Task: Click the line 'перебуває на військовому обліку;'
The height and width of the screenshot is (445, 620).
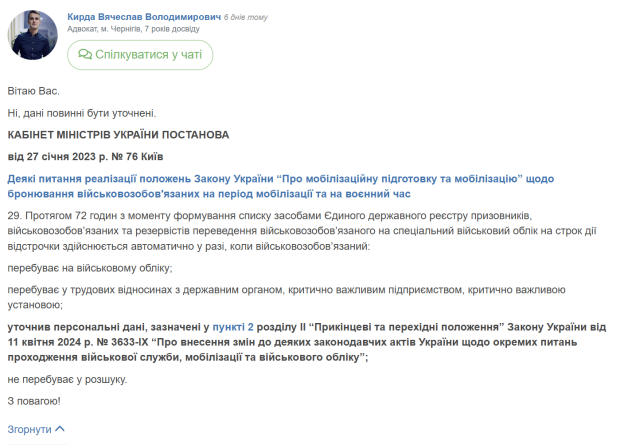Action: 90,268
